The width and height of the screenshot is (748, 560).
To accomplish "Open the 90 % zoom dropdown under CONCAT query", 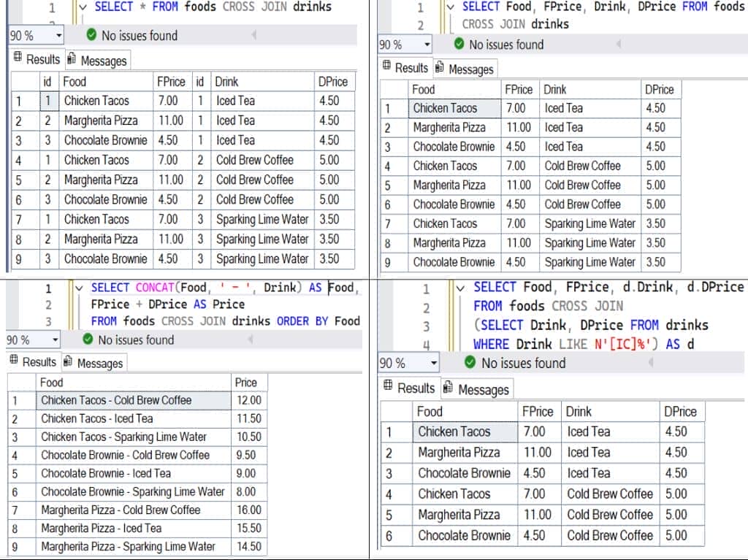I will point(55,340).
